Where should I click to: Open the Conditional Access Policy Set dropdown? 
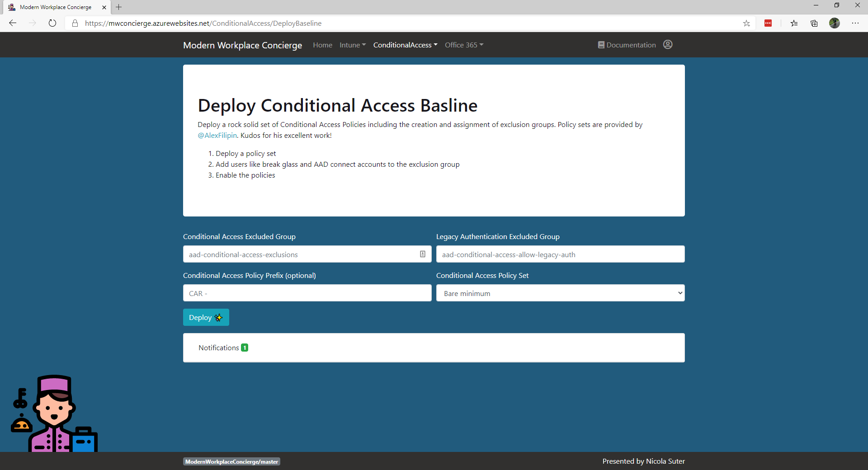tap(560, 293)
